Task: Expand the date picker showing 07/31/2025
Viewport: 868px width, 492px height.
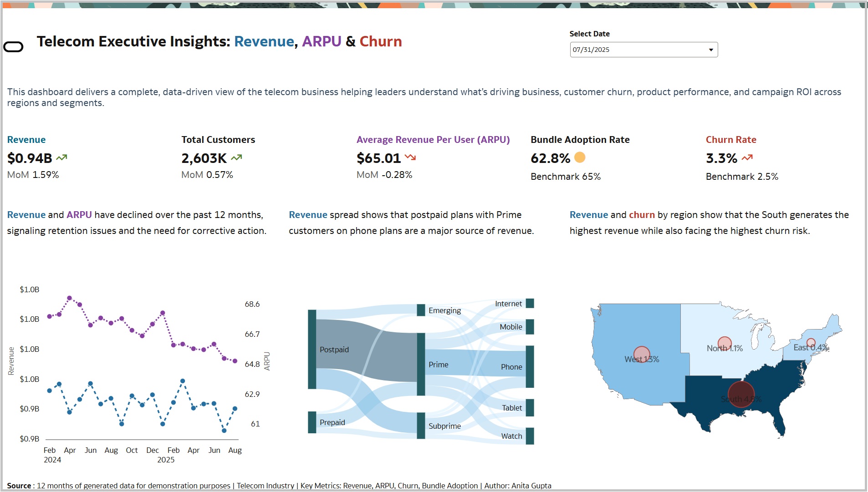Action: (643, 50)
